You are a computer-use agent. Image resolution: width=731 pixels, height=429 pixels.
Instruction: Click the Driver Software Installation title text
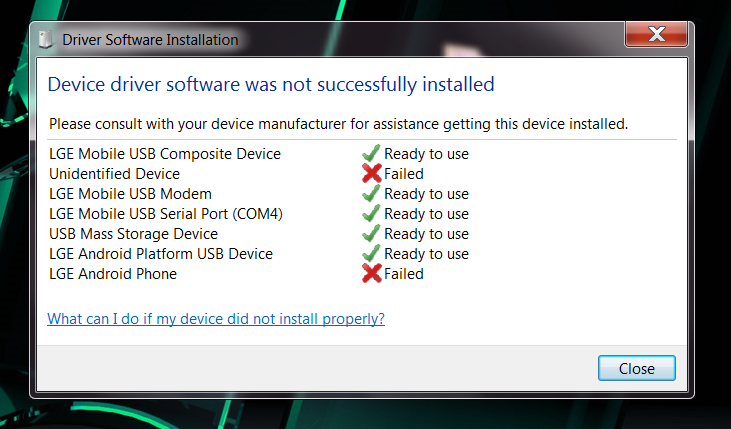point(150,40)
